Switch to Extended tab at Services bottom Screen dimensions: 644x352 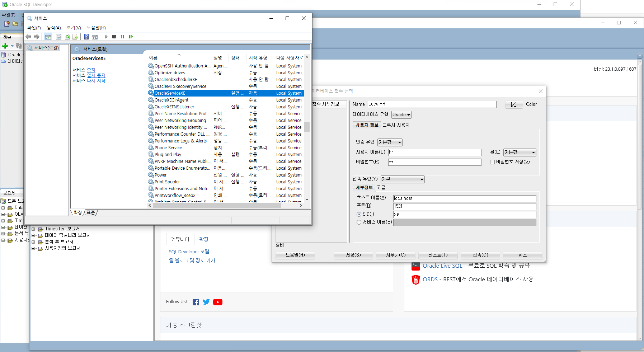click(x=78, y=212)
